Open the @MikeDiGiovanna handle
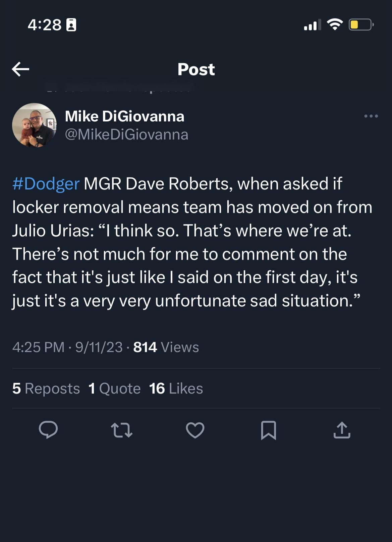This screenshot has height=542, width=392. pos(126,135)
